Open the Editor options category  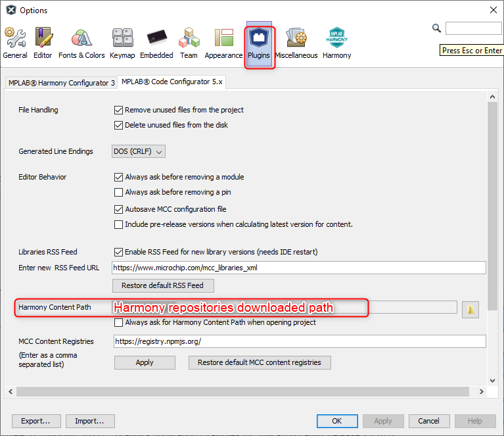tap(43, 43)
